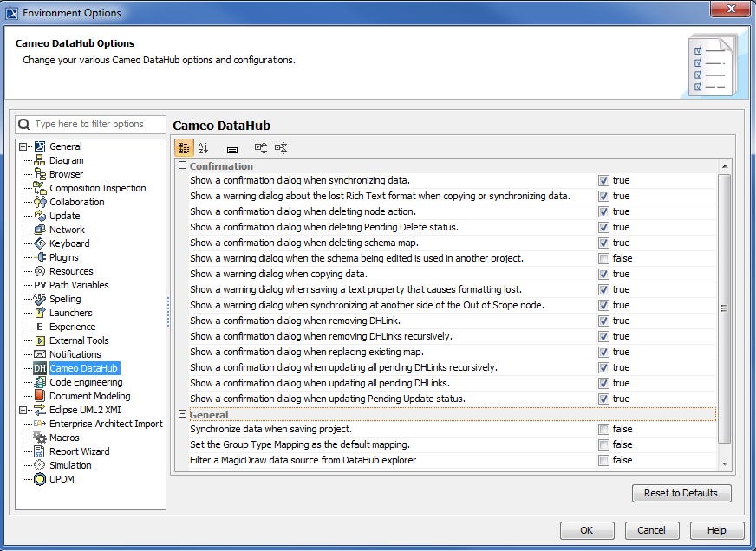This screenshot has height=551, width=756.
Task: Enable warning for schema used in another project
Action: tap(603, 258)
